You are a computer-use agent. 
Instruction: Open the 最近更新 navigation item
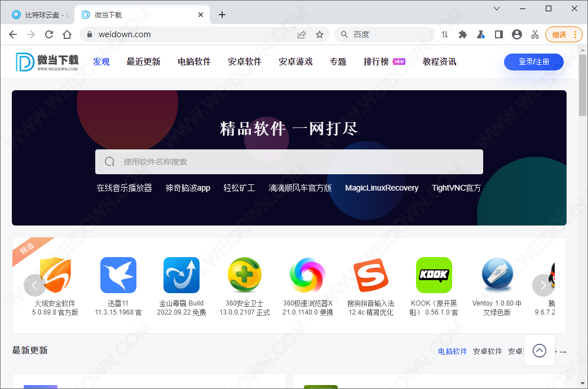click(x=143, y=61)
